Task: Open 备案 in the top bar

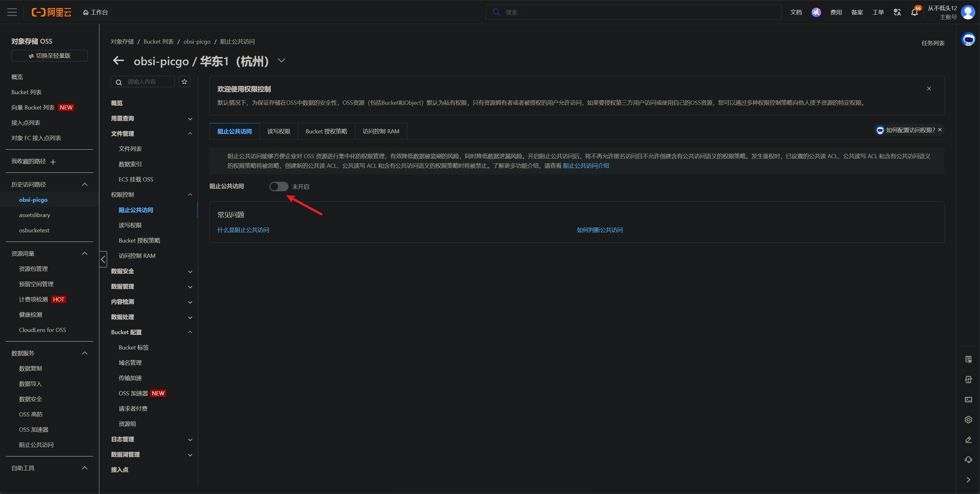Action: click(x=857, y=12)
